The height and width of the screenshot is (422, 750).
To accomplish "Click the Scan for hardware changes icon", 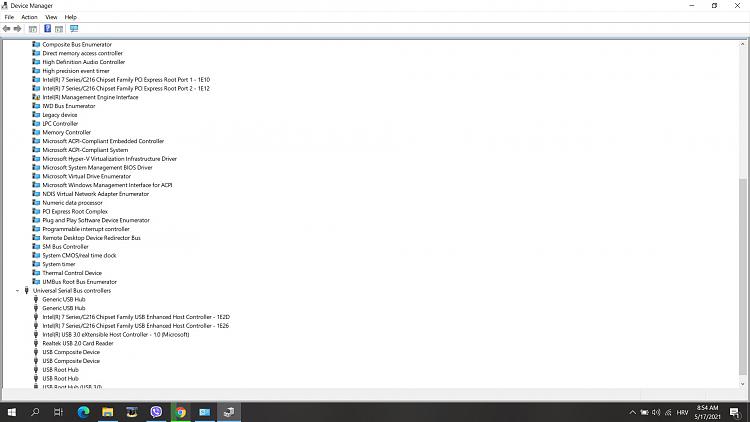I will (x=74, y=29).
